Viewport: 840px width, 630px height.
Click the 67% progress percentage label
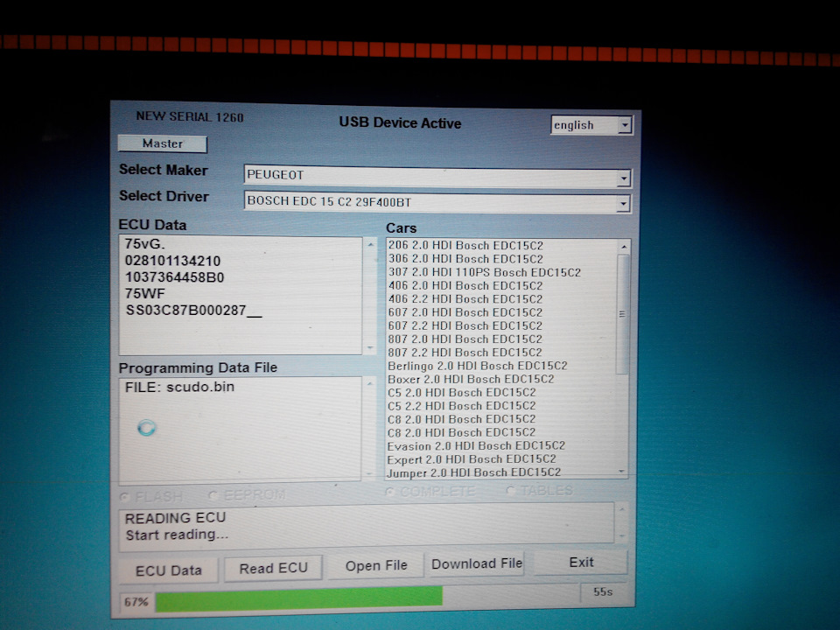136,602
